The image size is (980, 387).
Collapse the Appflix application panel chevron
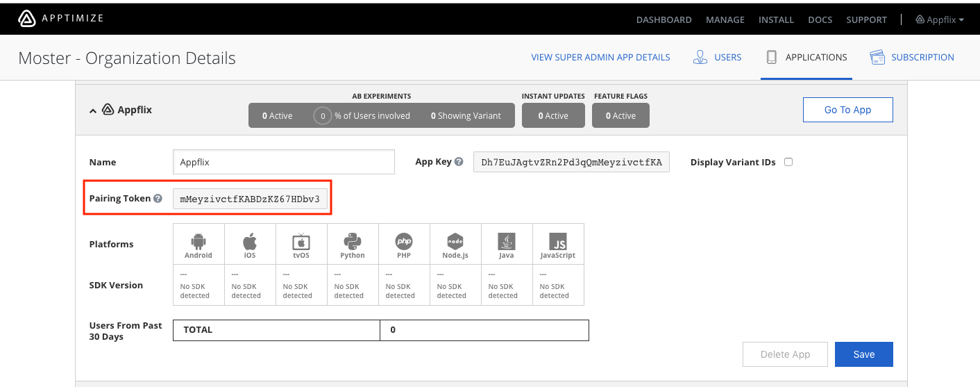92,110
